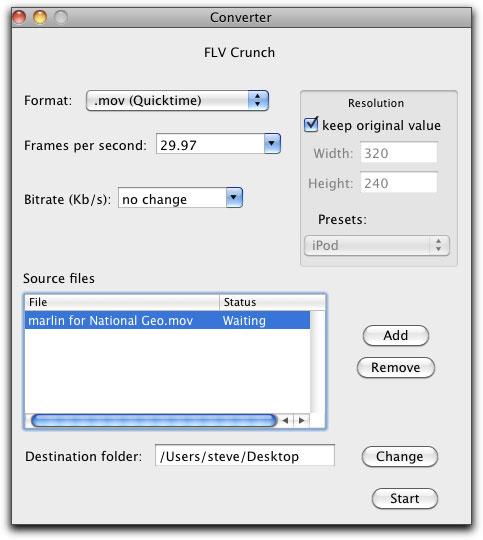
Task: Click the Height input field
Action: [x=399, y=183]
